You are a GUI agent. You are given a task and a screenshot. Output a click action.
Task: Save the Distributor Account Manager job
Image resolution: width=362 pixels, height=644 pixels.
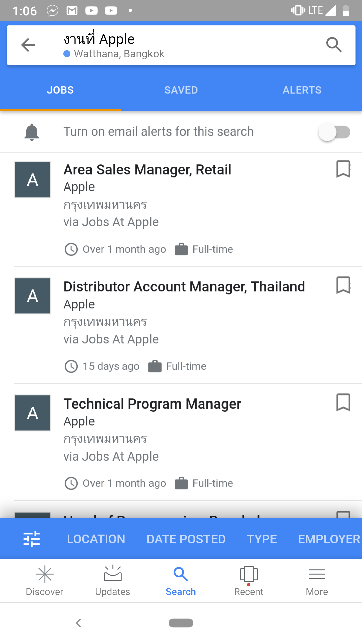pos(343,285)
